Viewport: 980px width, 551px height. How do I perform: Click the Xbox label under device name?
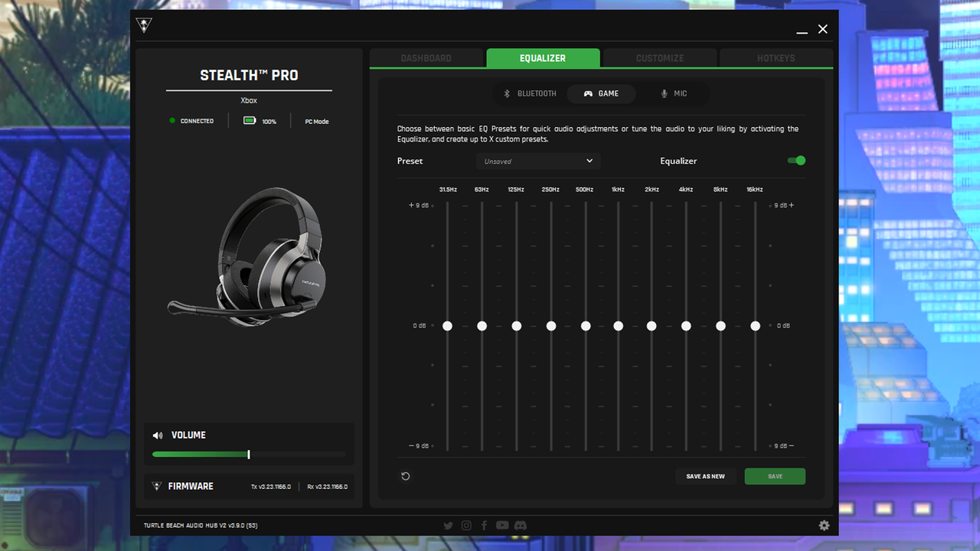coord(249,100)
